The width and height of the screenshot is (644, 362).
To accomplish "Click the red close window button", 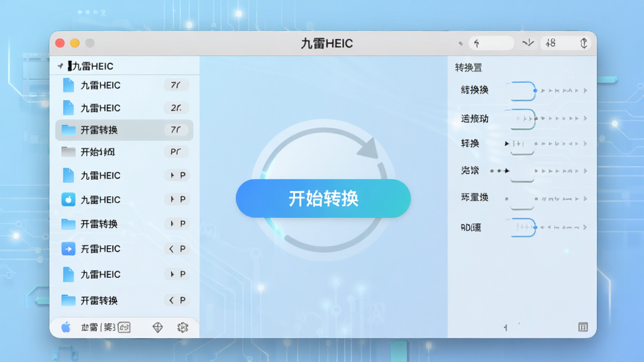I will [x=60, y=43].
